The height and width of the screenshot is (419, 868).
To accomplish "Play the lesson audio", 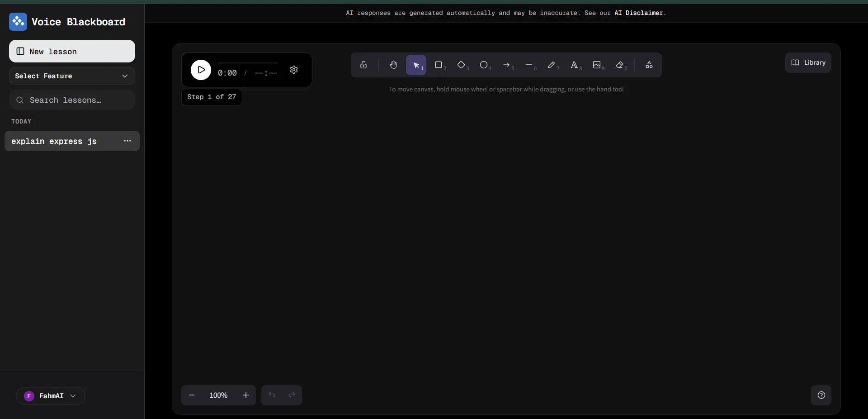I will (x=201, y=70).
